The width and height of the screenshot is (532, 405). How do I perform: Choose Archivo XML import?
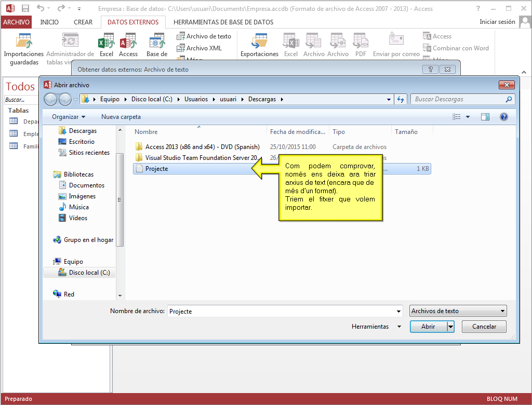coord(199,48)
